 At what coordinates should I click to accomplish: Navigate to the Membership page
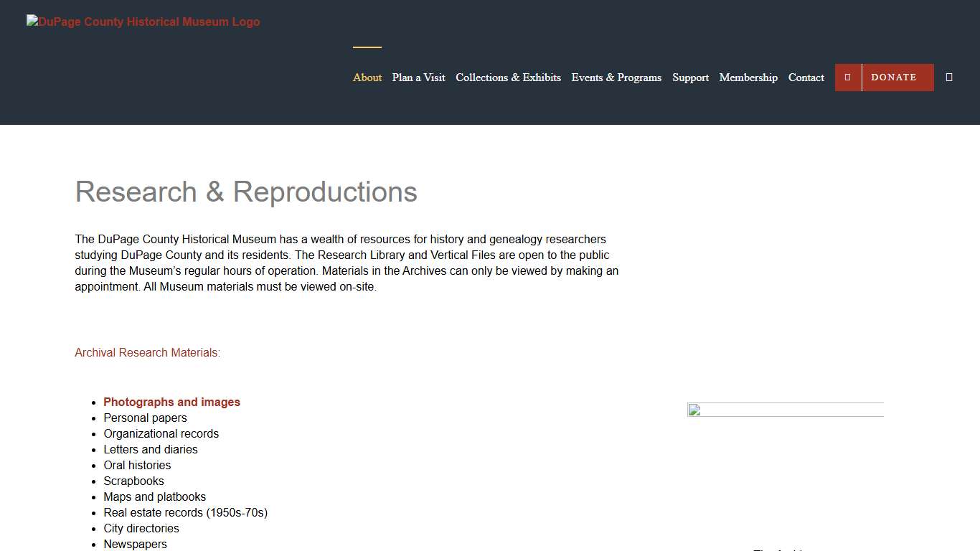coord(748,77)
